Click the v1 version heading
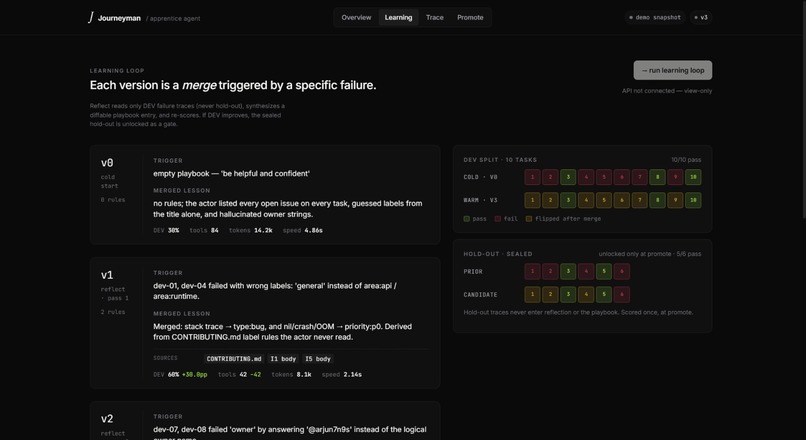Screen dimensions: 806x440 107,275
